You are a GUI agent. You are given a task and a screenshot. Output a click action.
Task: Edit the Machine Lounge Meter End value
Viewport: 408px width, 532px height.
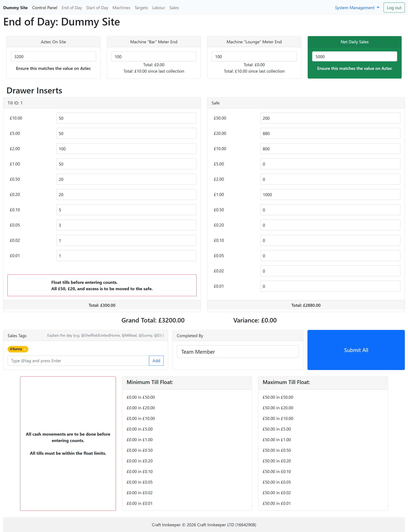pyautogui.click(x=254, y=56)
